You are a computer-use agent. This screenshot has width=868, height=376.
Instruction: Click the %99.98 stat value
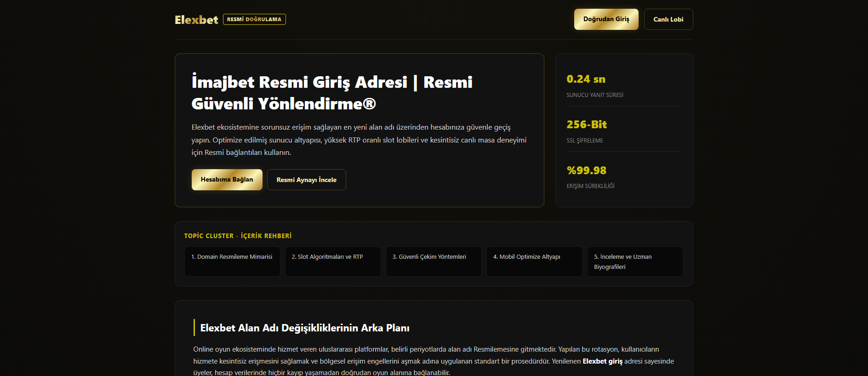pyautogui.click(x=586, y=171)
